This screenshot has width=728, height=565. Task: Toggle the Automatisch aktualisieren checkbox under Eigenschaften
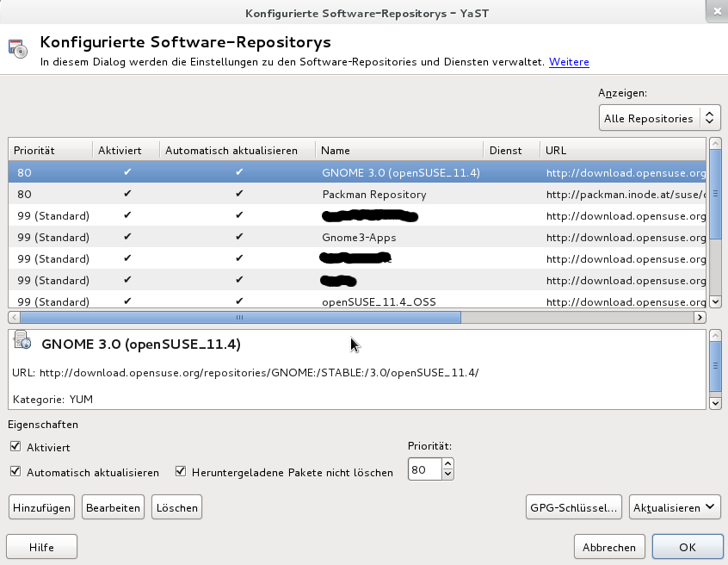(15, 472)
